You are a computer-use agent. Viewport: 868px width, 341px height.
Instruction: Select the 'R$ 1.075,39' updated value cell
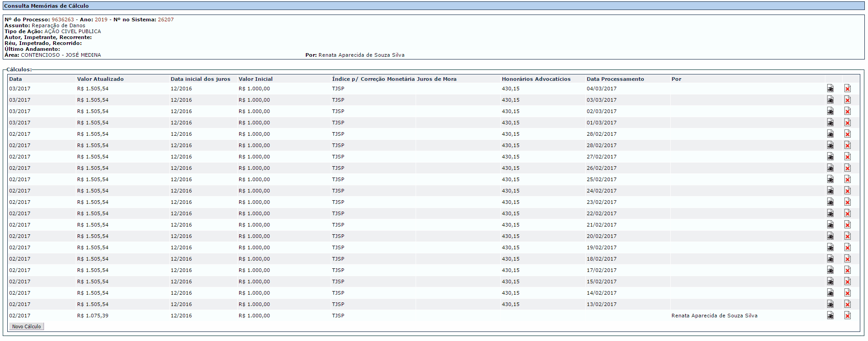pyautogui.click(x=93, y=316)
